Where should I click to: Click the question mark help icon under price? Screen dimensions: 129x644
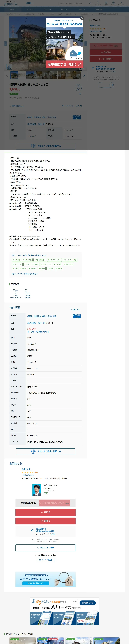(x=80, y=94)
